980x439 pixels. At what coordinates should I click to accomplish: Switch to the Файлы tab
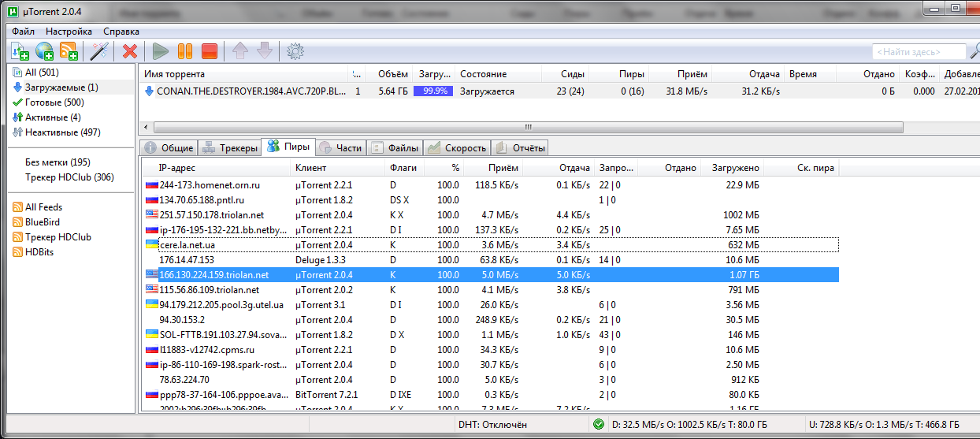(x=395, y=147)
